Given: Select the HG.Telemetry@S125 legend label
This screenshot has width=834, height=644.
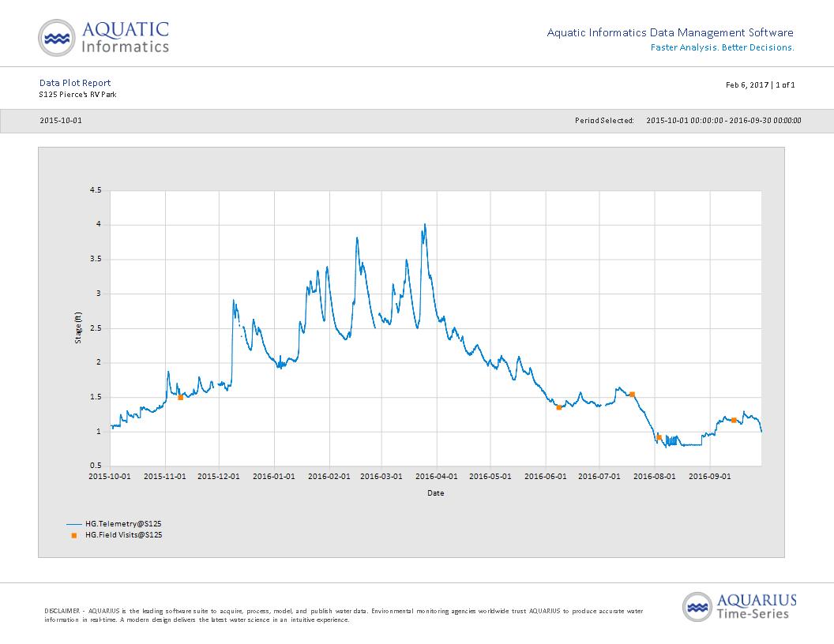Looking at the screenshot, I should pyautogui.click(x=123, y=524).
